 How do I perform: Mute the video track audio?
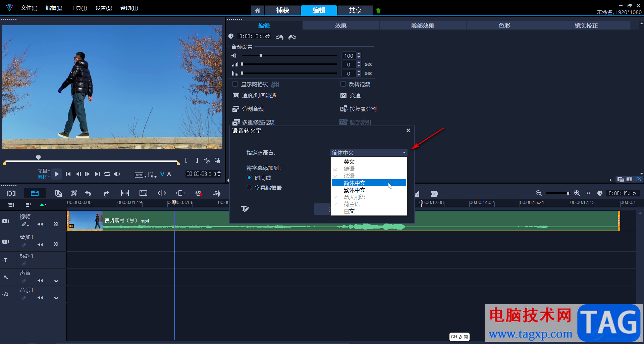pyautogui.click(x=40, y=224)
